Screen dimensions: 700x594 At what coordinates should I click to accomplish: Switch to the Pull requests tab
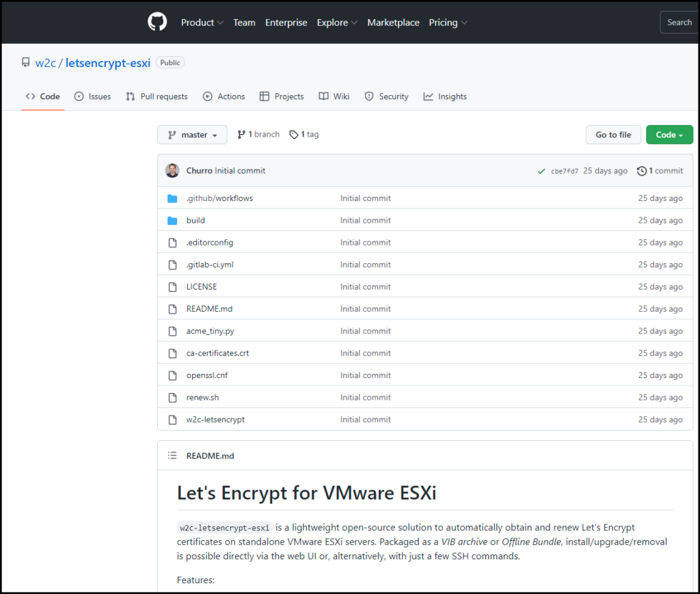click(157, 96)
